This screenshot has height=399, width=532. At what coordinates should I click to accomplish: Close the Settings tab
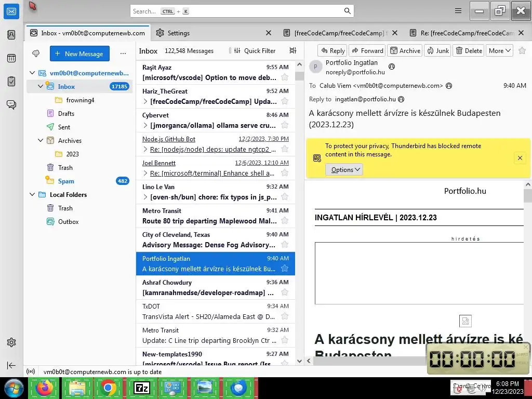pos(269,33)
